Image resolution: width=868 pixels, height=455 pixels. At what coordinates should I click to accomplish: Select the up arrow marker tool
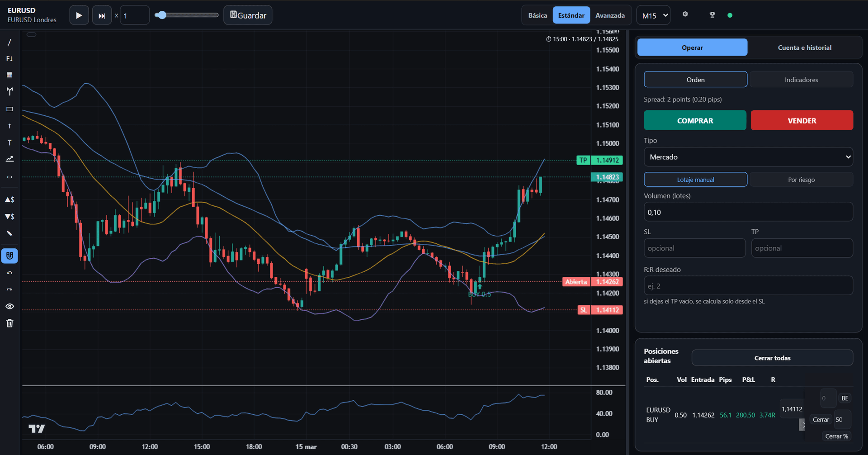click(9, 126)
